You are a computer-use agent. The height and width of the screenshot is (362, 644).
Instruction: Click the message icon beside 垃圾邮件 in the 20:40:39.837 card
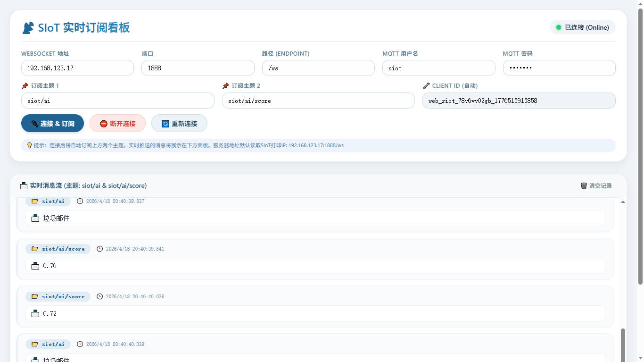coord(35,218)
